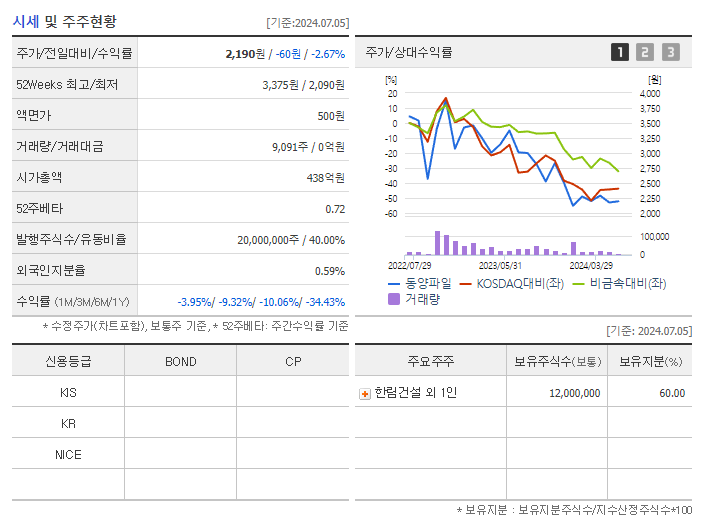Click the 438억원 market cap value
Image resolution: width=702 pixels, height=525 pixels.
[x=325, y=178]
